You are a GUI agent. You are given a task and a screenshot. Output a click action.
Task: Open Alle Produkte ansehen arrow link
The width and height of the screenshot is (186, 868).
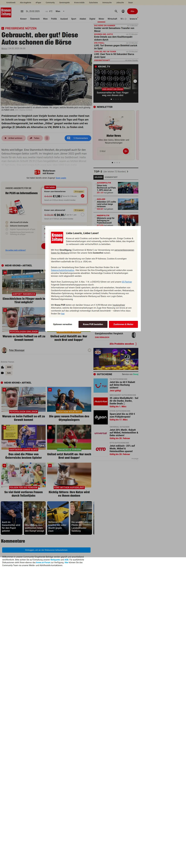(x=123, y=344)
